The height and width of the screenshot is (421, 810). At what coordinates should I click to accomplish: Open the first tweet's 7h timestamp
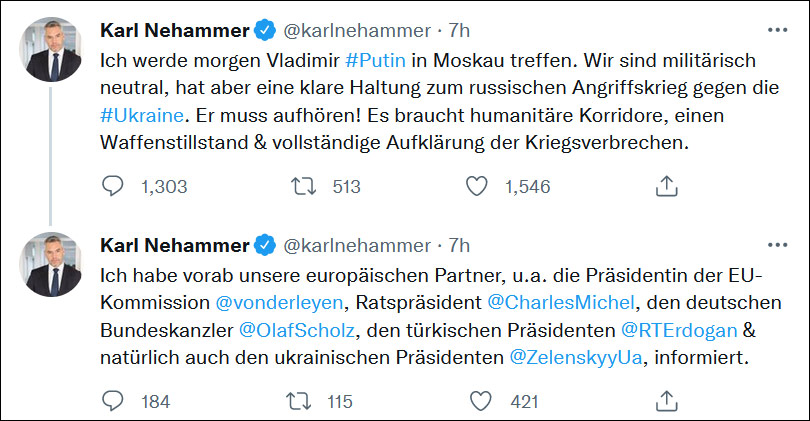[x=459, y=31]
